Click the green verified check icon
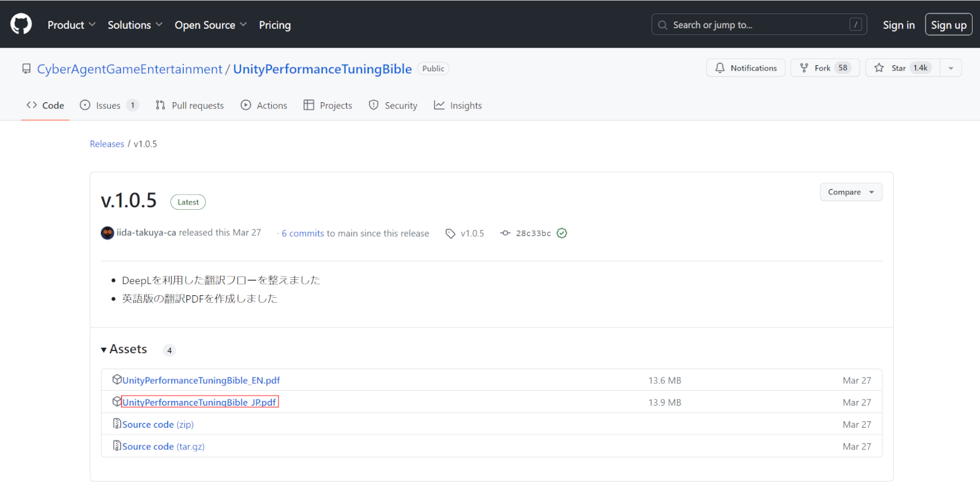This screenshot has height=489, width=980. coord(562,233)
